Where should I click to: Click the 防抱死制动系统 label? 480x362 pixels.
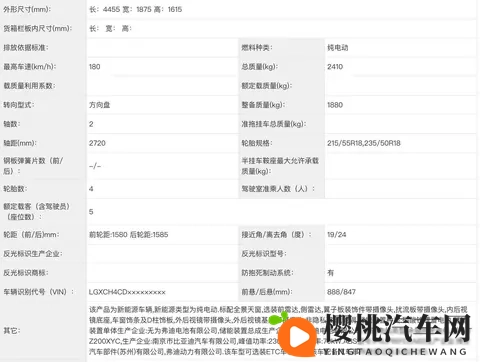[267, 273]
